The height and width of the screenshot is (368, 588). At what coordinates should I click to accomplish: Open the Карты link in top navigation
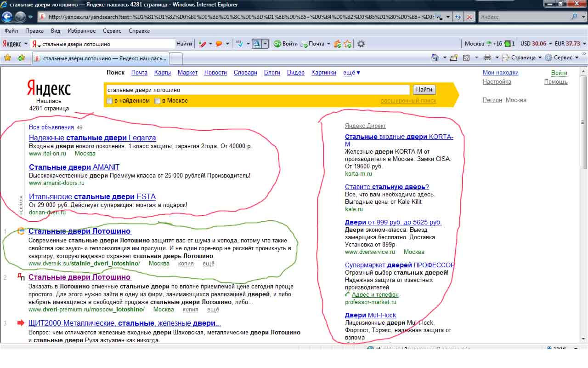click(x=163, y=73)
